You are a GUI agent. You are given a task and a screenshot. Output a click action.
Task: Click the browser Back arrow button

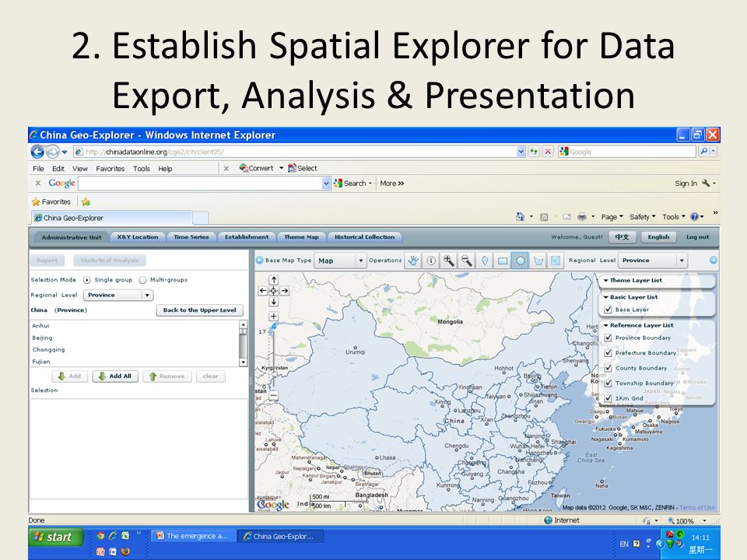37,152
